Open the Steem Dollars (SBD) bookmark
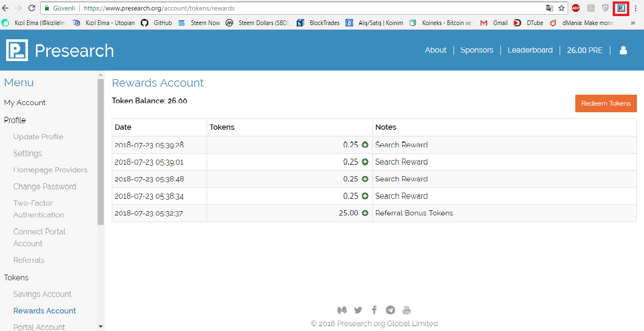 tap(257, 23)
